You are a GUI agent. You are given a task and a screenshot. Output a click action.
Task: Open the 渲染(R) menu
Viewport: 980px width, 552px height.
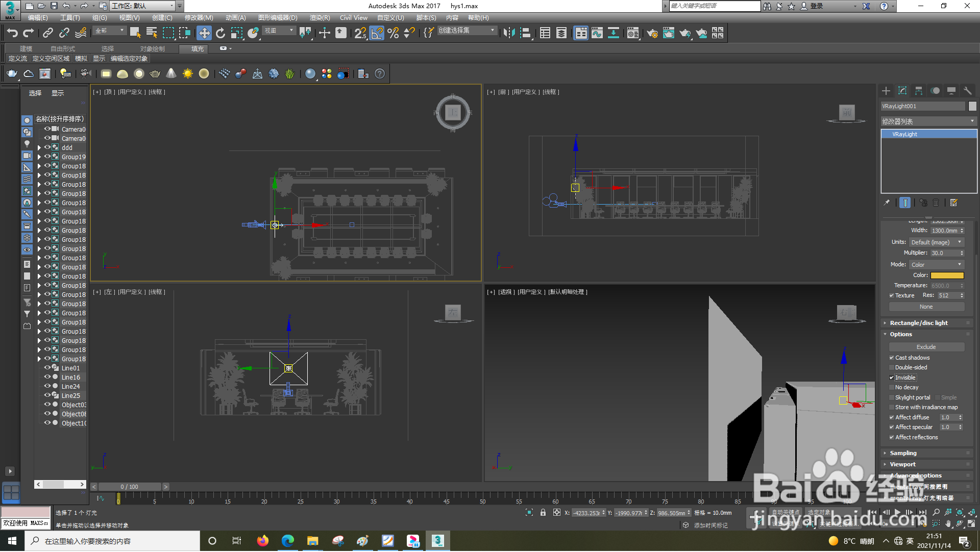point(320,18)
